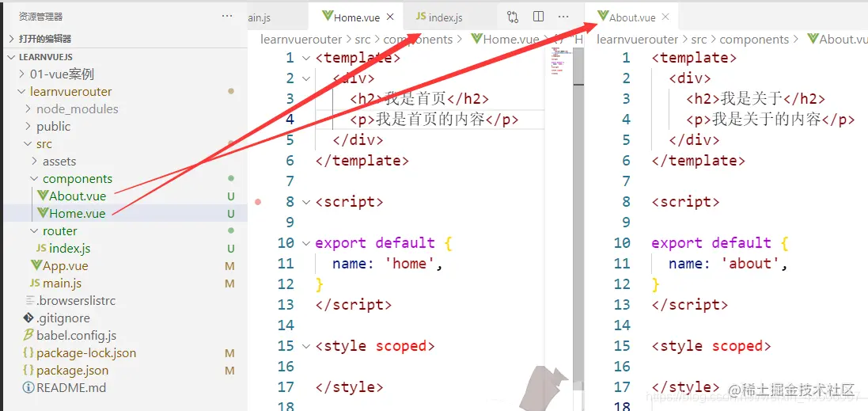Screen dimensions: 868x411
Task: Collapse the router folder
Action: click(x=124, y=231)
